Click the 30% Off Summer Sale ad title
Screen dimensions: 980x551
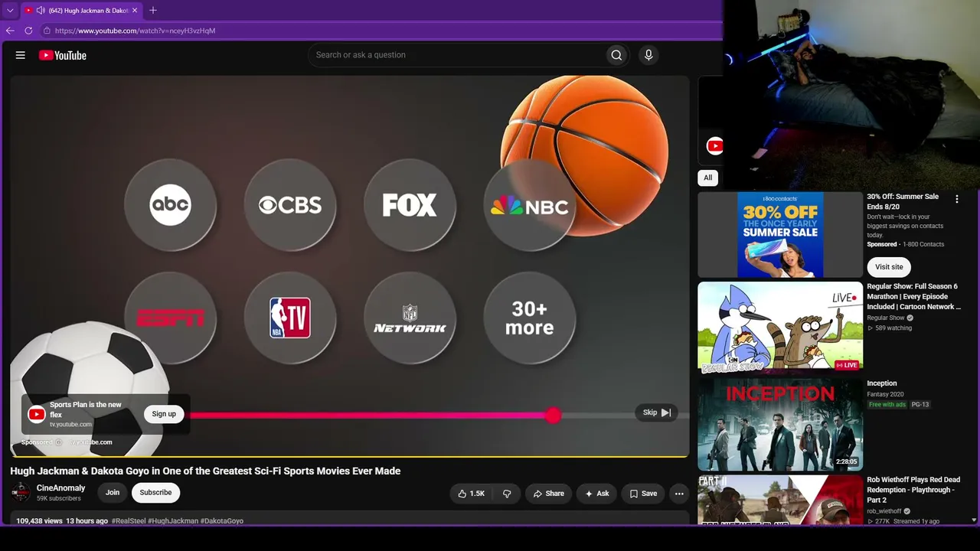click(903, 202)
